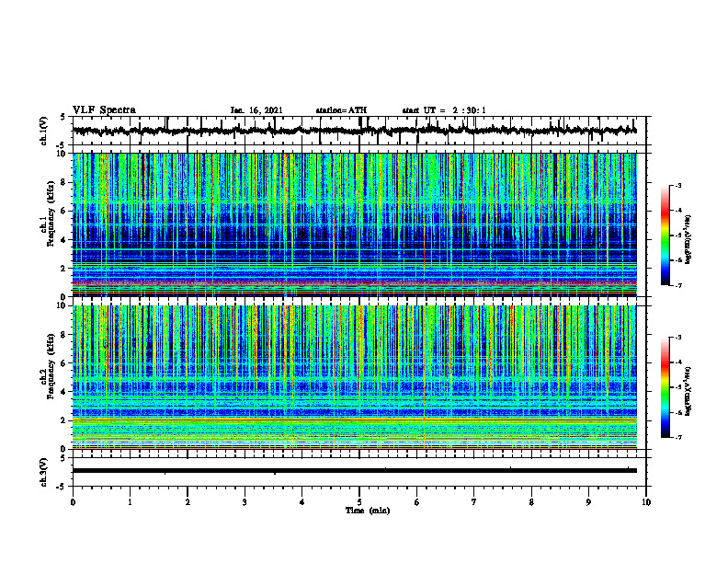728x563 pixels.
Task: Click the "-7" label on ch.2 color bar
Action: pos(677,437)
